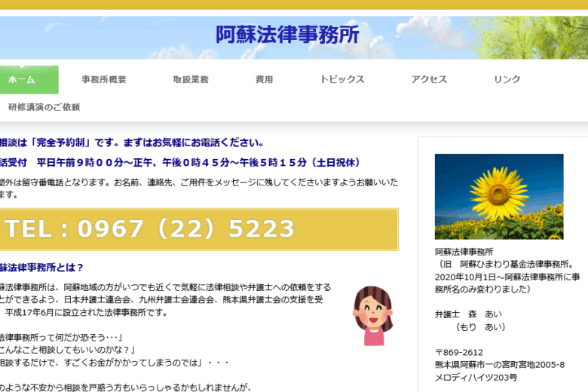
Task: Click the 阿蘇法律事務所 site title in the header
Action: (x=287, y=35)
